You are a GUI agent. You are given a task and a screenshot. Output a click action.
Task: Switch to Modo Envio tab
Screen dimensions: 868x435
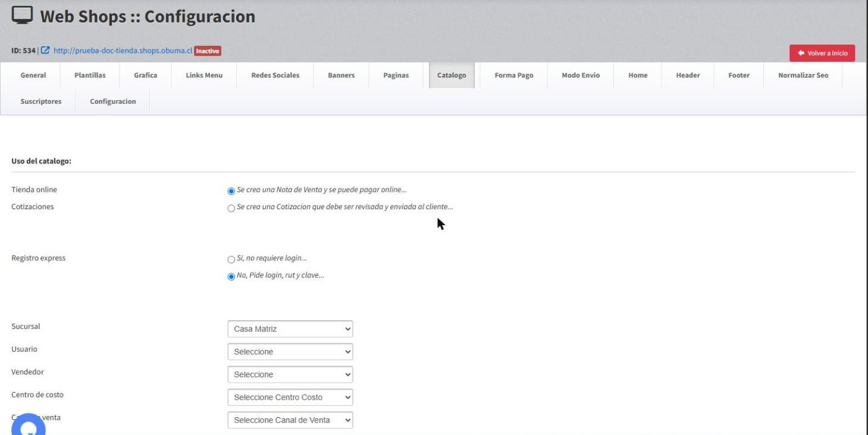click(581, 75)
